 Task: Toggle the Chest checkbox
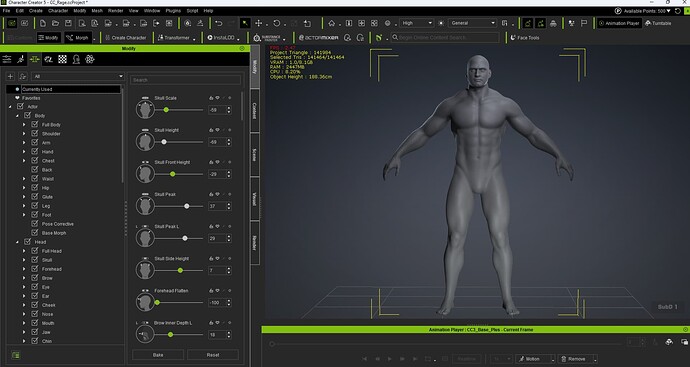tap(35, 161)
